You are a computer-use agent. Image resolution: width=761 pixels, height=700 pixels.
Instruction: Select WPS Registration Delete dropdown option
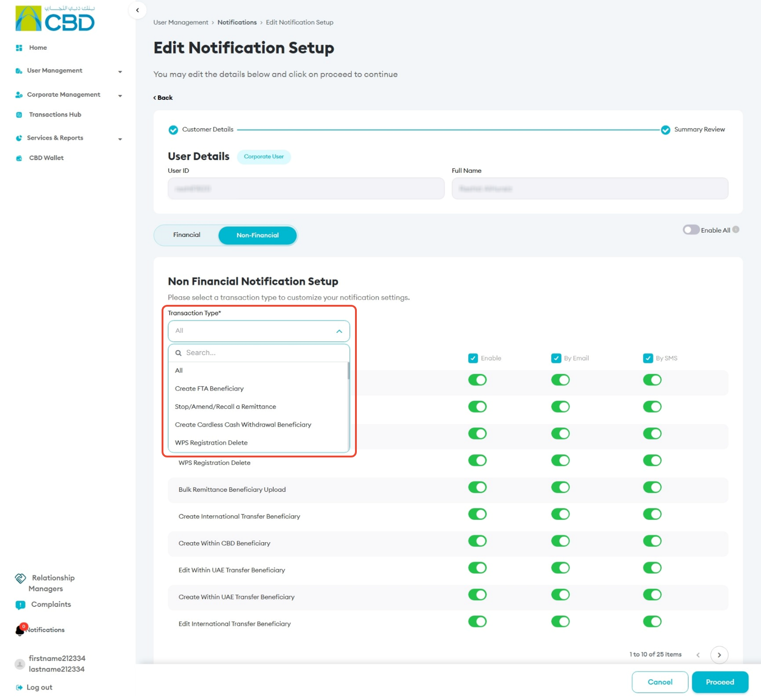pos(258,443)
